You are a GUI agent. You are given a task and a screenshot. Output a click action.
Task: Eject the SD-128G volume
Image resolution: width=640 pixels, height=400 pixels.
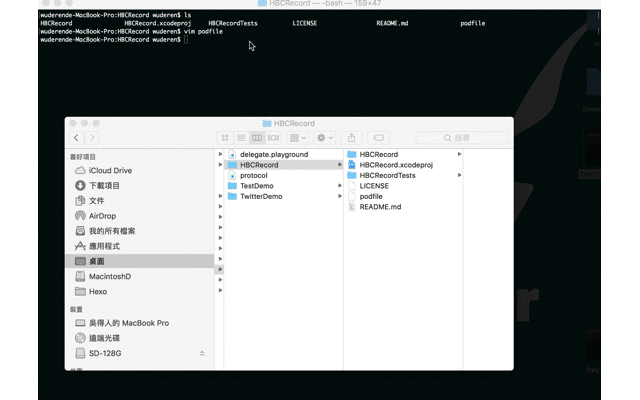(x=202, y=354)
